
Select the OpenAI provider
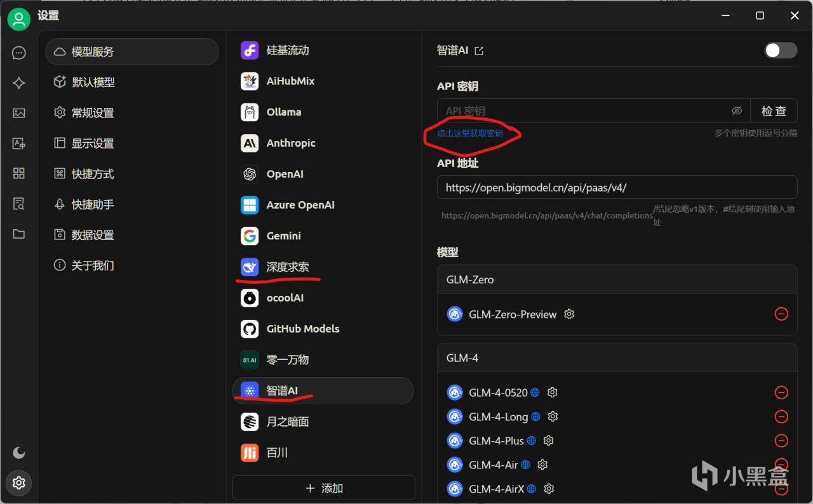pos(323,174)
